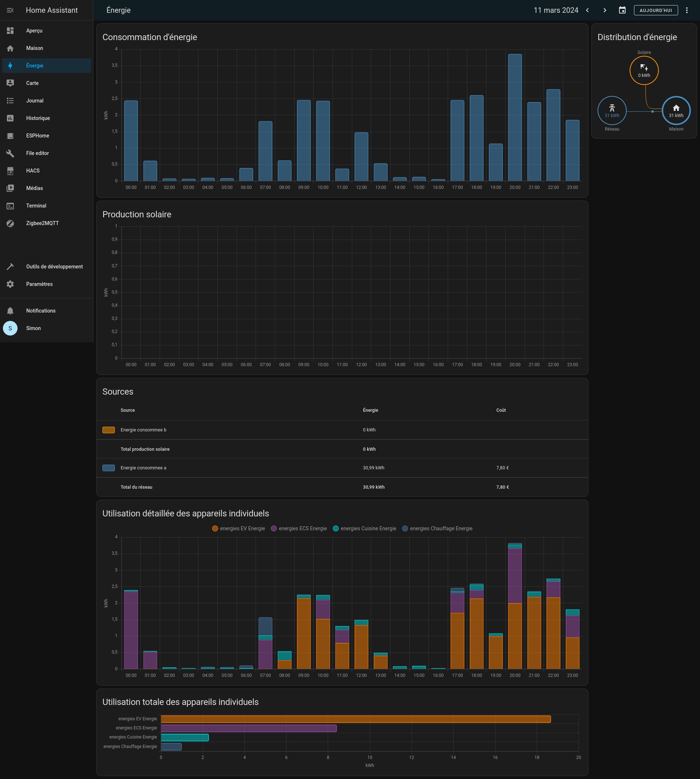
Task: Open the calendar date picker icon
Action: (x=622, y=10)
